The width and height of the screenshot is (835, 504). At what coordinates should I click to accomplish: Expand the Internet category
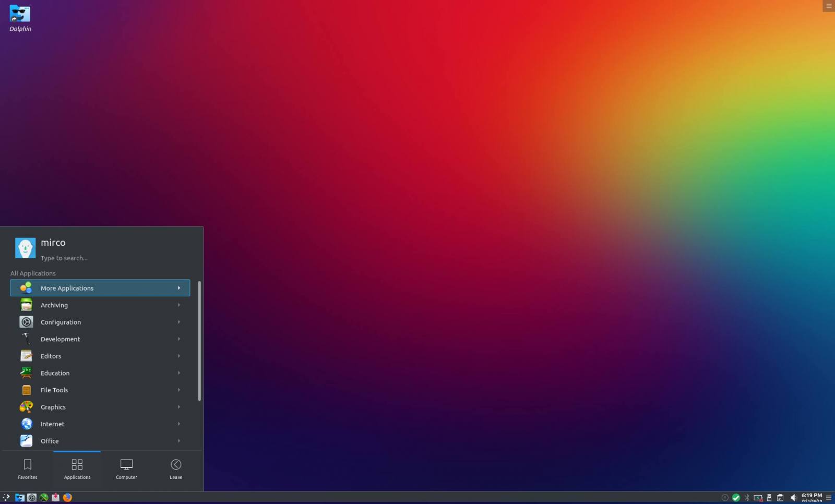tap(100, 424)
